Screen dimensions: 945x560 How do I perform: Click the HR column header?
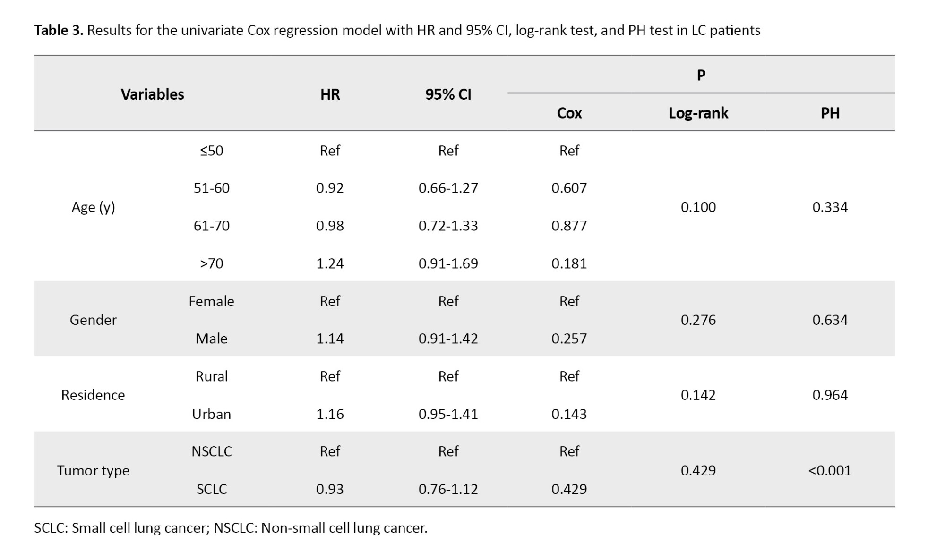click(330, 94)
